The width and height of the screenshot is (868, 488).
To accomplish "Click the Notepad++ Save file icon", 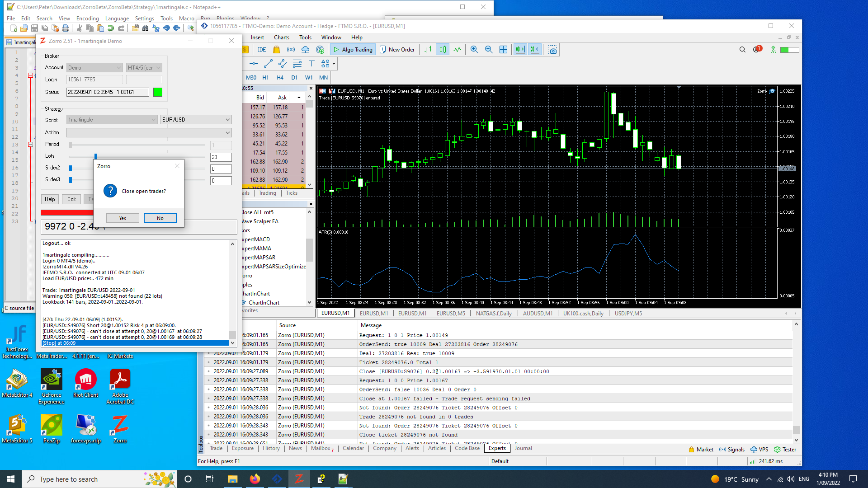I will (x=34, y=28).
